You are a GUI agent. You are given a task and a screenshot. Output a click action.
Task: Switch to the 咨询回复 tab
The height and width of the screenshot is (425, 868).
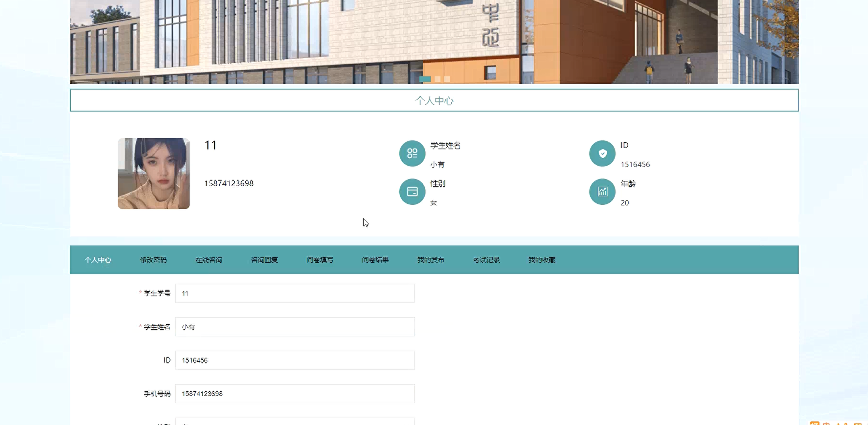(265, 260)
